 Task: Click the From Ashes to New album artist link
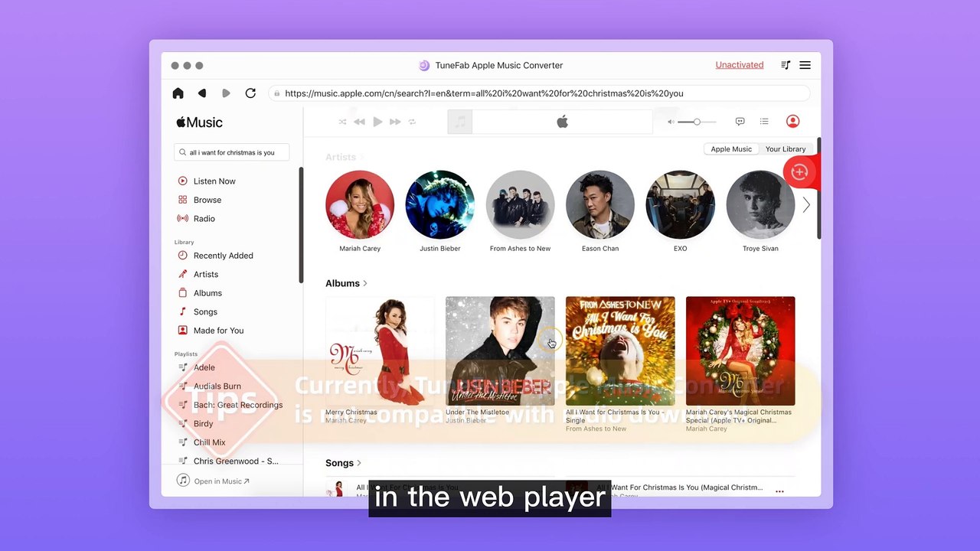click(596, 429)
